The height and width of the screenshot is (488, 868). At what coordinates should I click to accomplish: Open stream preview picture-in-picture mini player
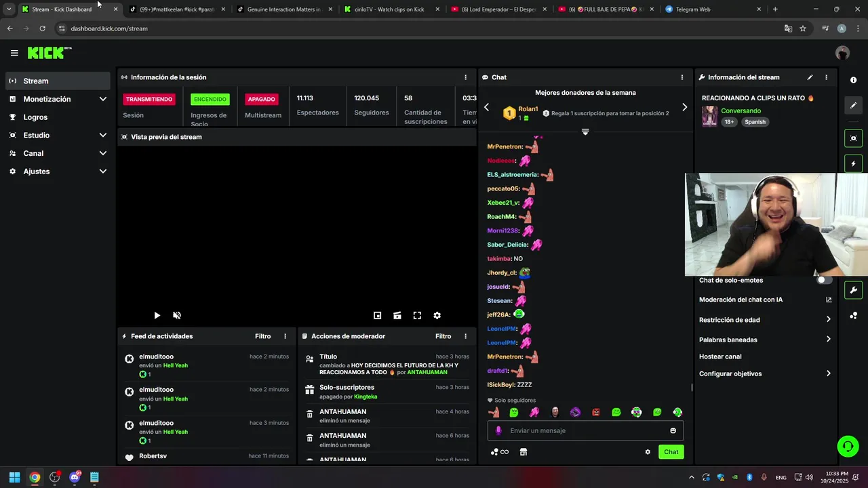click(378, 315)
